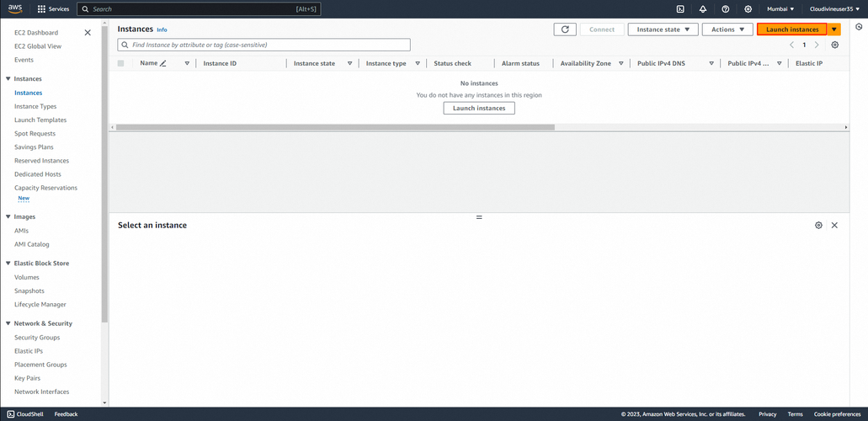Collapse the Network & Security section
This screenshot has height=421, width=868.
click(x=8, y=323)
